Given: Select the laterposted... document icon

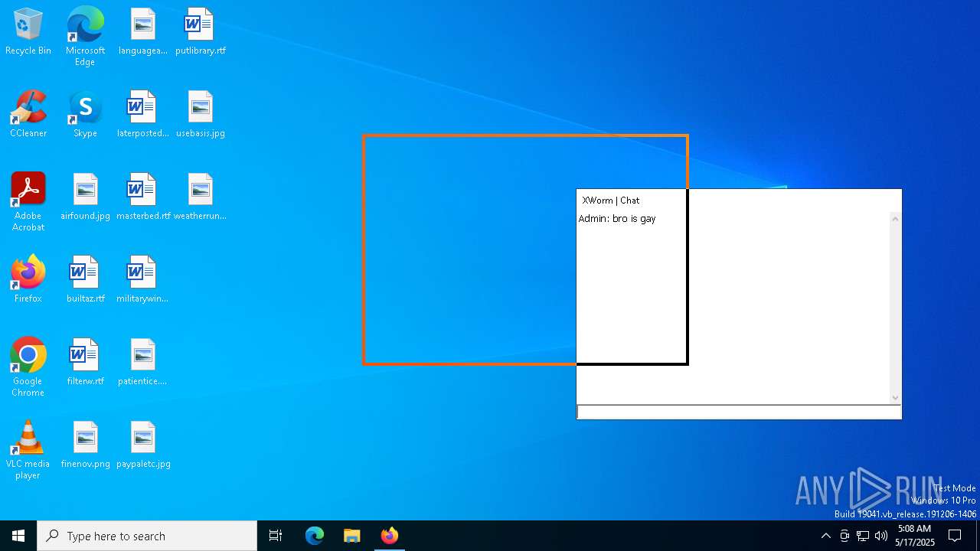Looking at the screenshot, I should pos(142,115).
